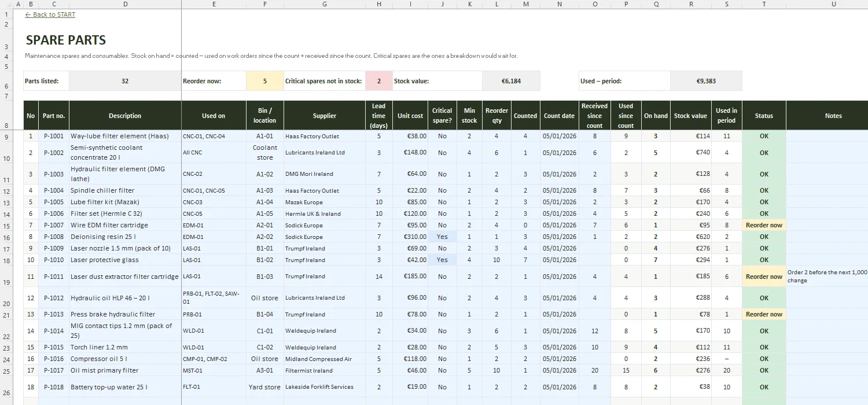Select the Status header cell
The height and width of the screenshot is (405, 868).
764,116
